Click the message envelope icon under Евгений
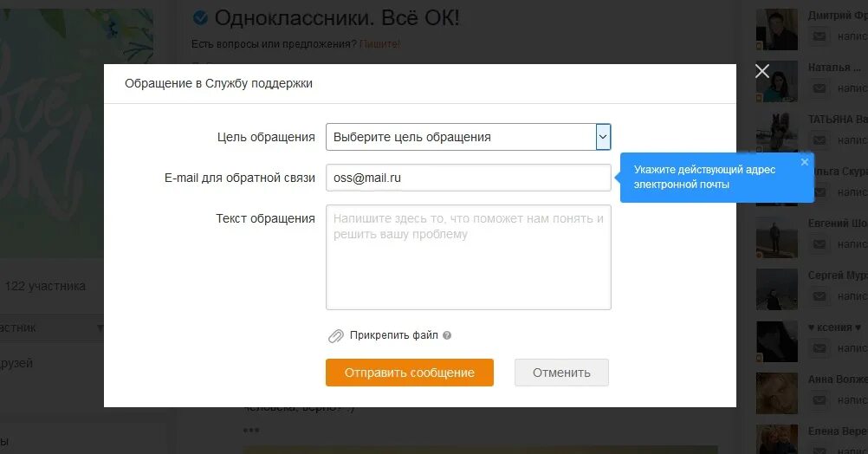The image size is (868, 454). point(819,244)
